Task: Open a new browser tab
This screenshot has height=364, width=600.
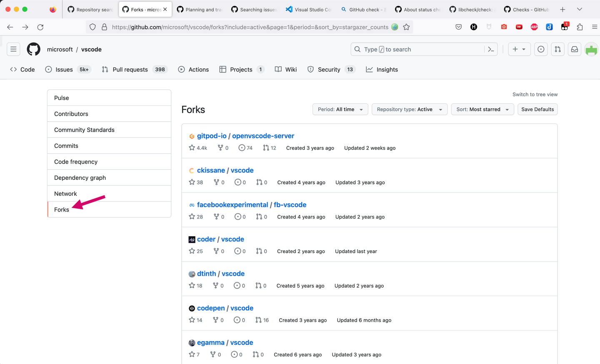Action: coord(562,9)
